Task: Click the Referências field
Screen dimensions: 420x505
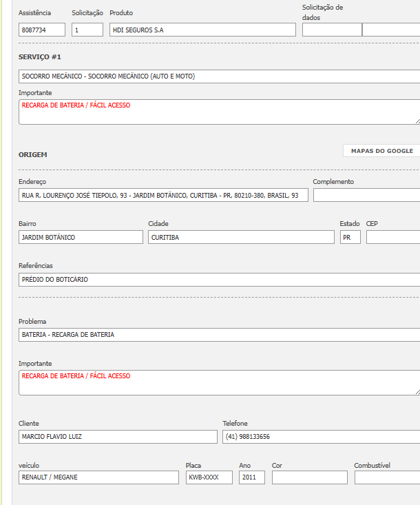Action: click(219, 280)
